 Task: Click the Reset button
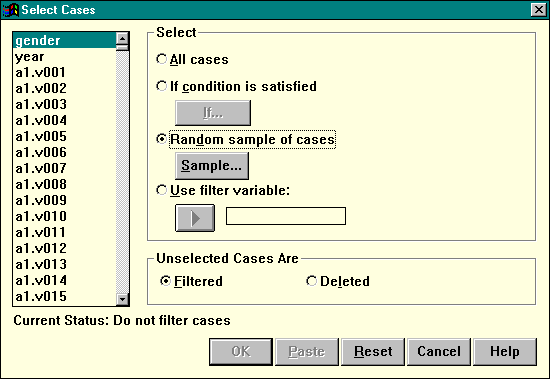(x=373, y=352)
